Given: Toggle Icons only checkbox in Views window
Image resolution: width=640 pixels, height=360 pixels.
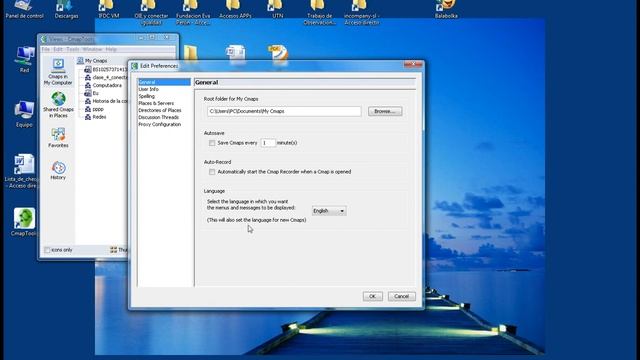Looking at the screenshot, I should point(47,250).
